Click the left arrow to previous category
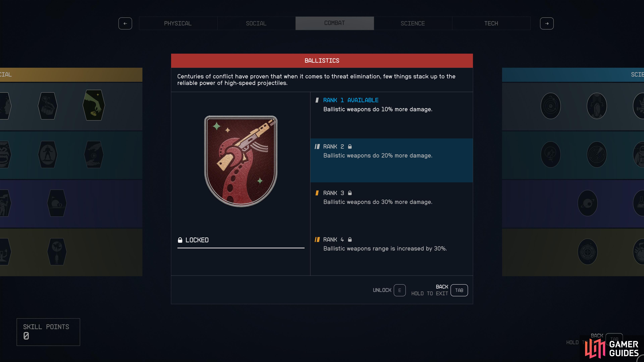The height and width of the screenshot is (362, 644). 125,23
